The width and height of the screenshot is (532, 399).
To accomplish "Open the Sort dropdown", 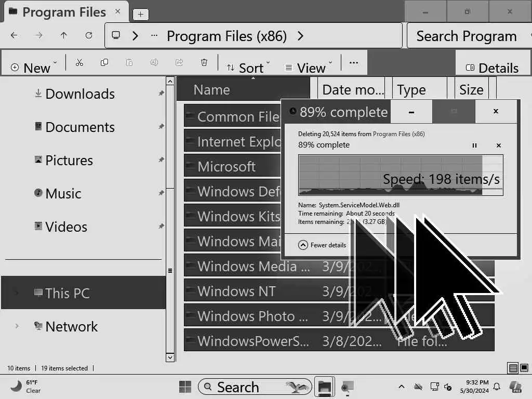I will tap(248, 68).
